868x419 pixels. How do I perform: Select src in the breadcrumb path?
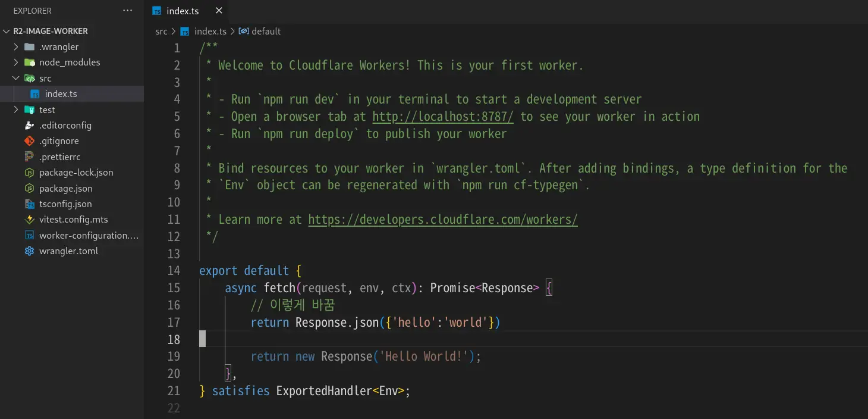[x=161, y=32]
